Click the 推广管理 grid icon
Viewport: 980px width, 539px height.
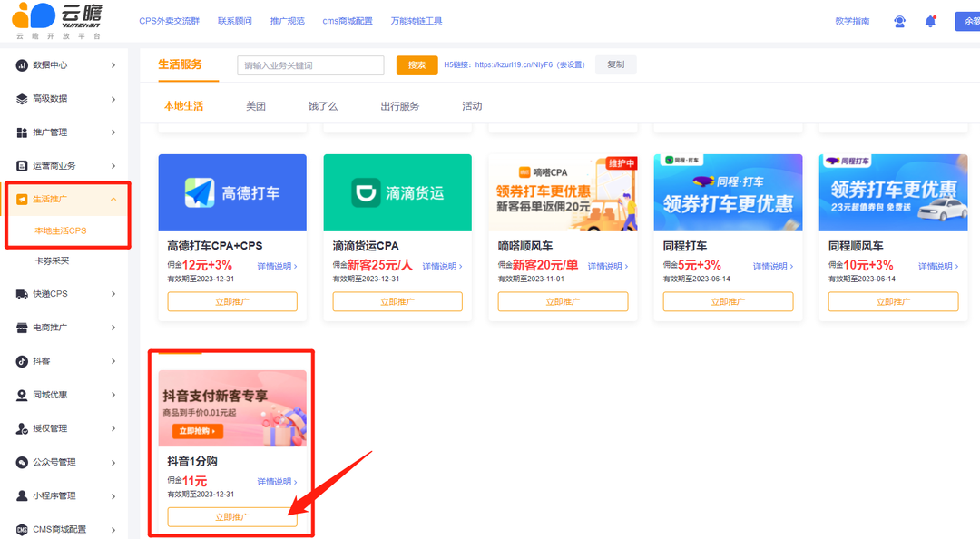(x=22, y=132)
